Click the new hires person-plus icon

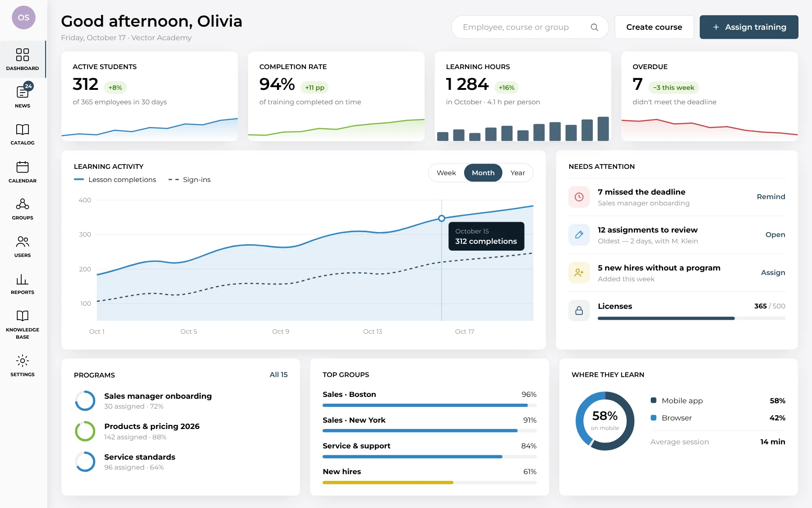(579, 273)
